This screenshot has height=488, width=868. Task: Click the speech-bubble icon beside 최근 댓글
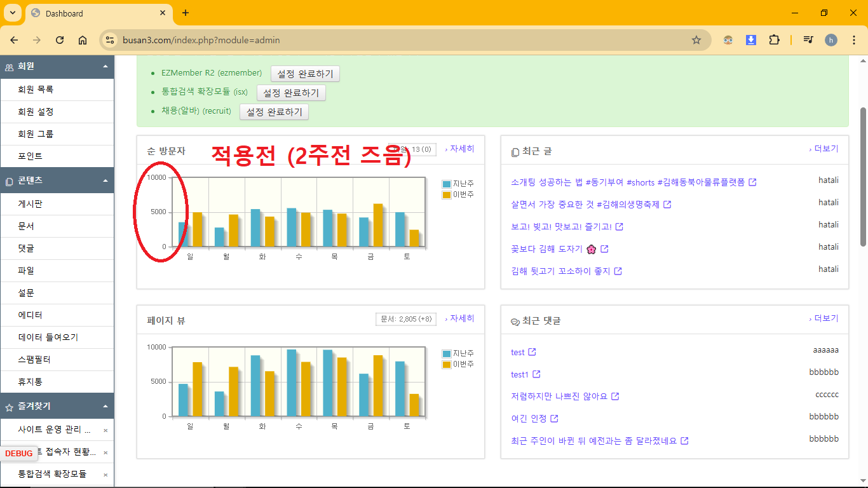coord(515,321)
